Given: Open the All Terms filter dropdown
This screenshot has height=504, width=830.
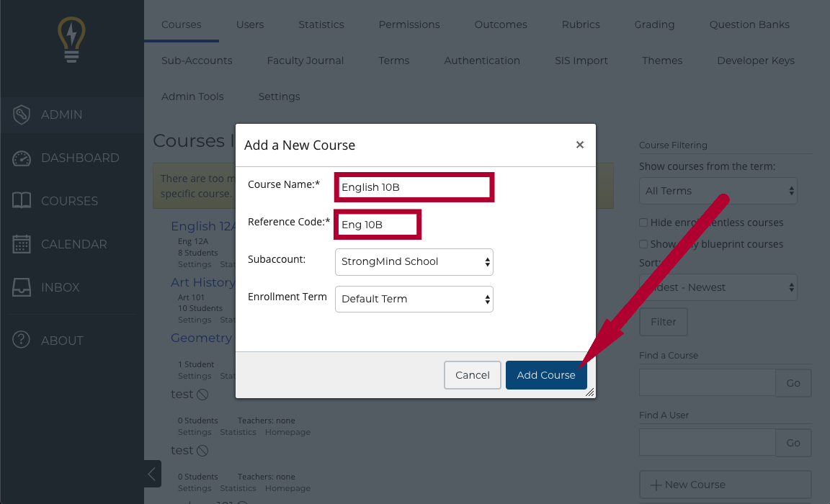Looking at the screenshot, I should point(718,191).
